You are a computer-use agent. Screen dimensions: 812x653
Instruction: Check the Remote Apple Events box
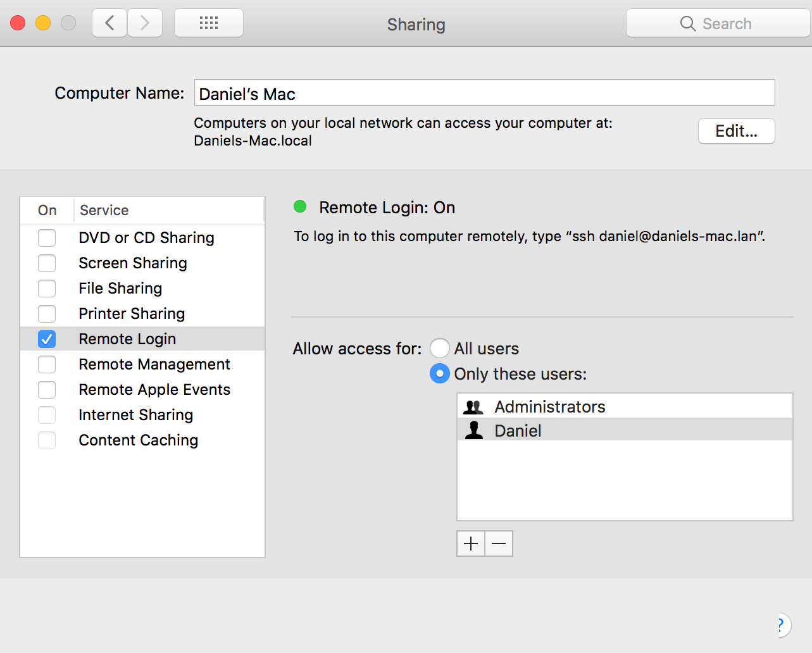[x=47, y=390]
